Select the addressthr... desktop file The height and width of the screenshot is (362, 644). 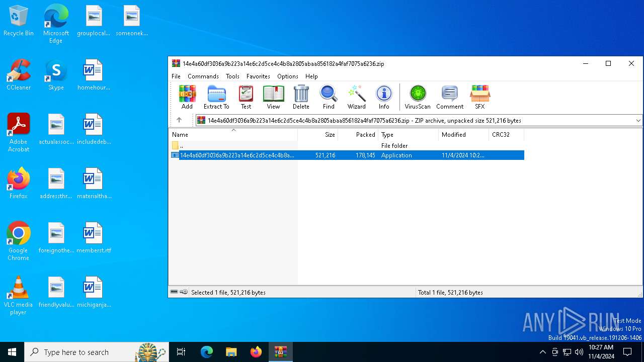click(56, 184)
